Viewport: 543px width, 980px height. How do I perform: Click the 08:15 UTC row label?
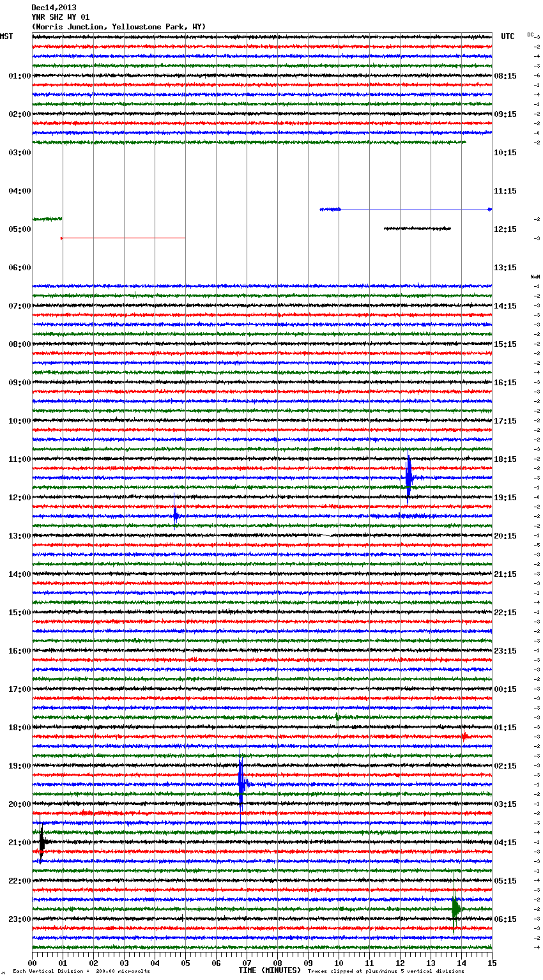(505, 76)
